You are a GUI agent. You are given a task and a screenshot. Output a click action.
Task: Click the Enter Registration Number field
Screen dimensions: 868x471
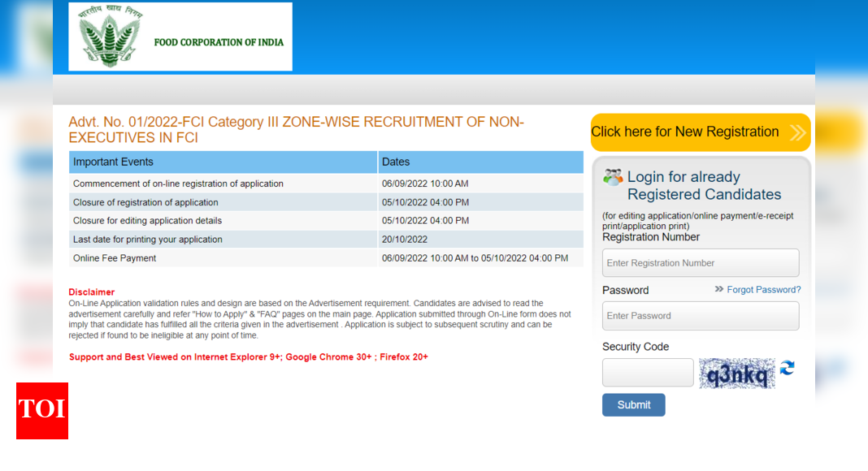[x=700, y=262]
